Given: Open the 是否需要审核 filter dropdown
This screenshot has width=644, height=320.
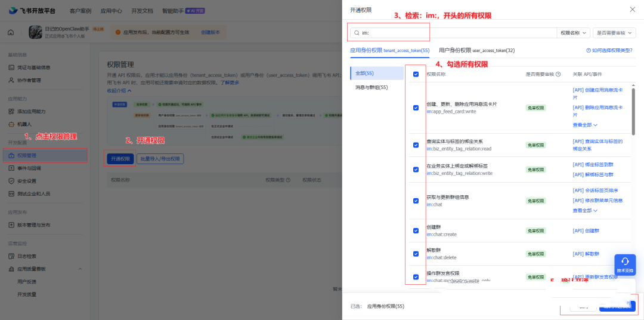Looking at the screenshot, I should tap(614, 33).
